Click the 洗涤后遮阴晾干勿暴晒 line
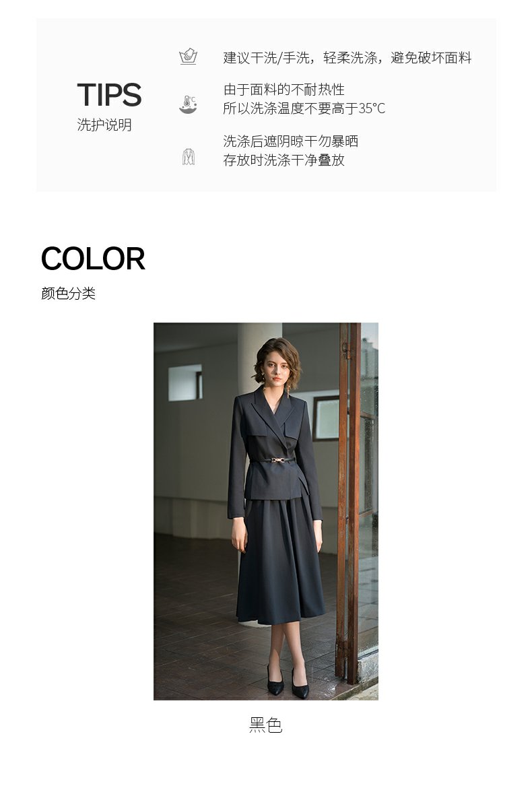 coord(290,141)
